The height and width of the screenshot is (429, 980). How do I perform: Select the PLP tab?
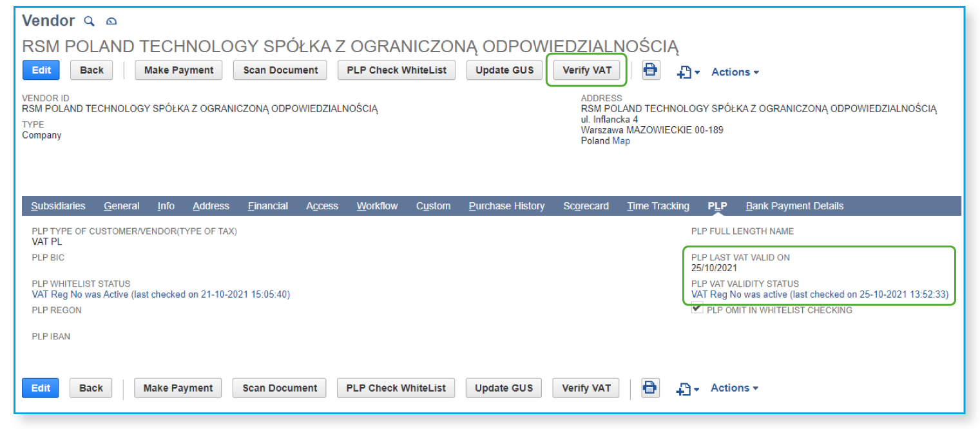pos(717,206)
